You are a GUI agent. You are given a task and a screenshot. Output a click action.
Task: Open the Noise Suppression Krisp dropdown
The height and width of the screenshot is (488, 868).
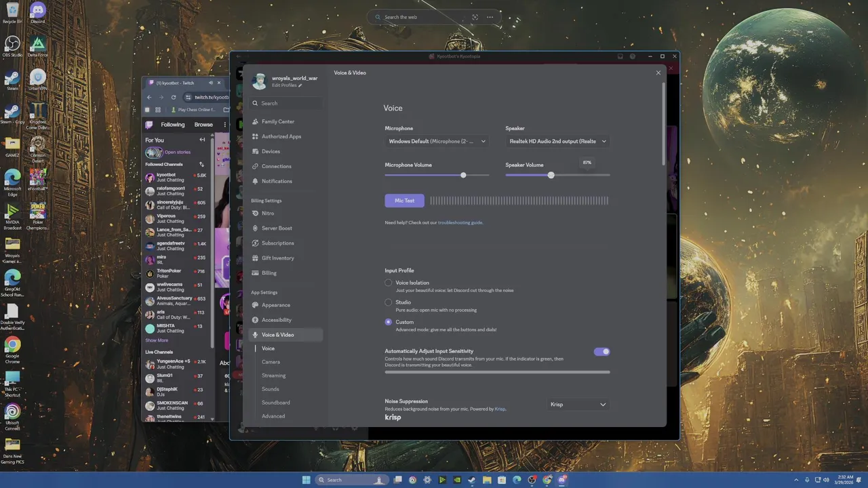(x=578, y=405)
